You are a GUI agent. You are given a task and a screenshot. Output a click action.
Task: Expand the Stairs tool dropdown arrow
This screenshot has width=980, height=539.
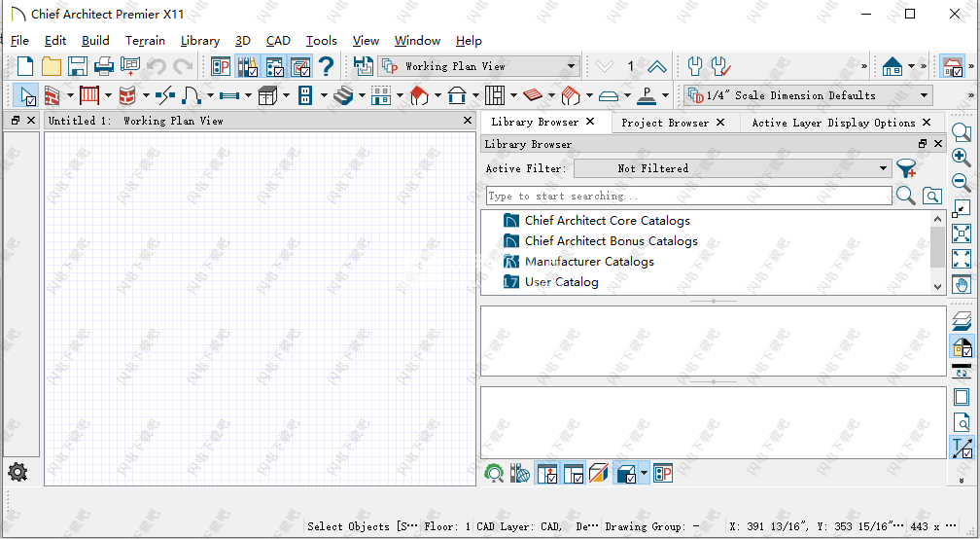(x=362, y=95)
